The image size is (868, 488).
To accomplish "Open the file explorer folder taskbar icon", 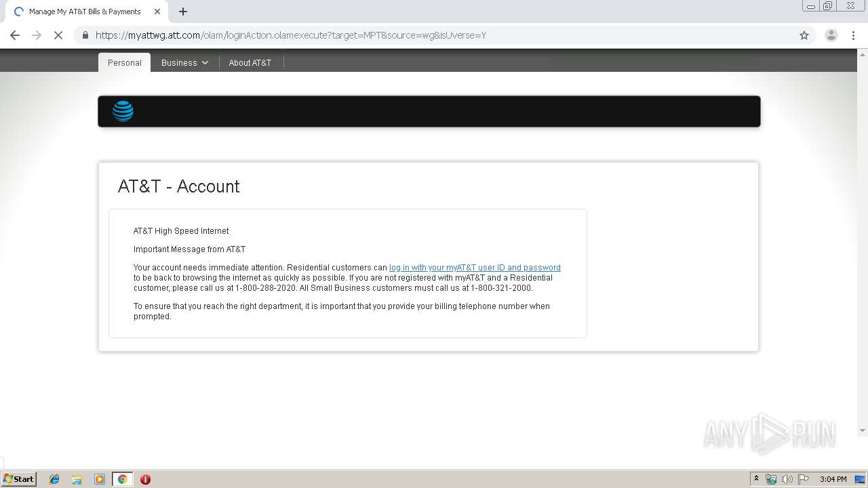I will click(x=77, y=479).
